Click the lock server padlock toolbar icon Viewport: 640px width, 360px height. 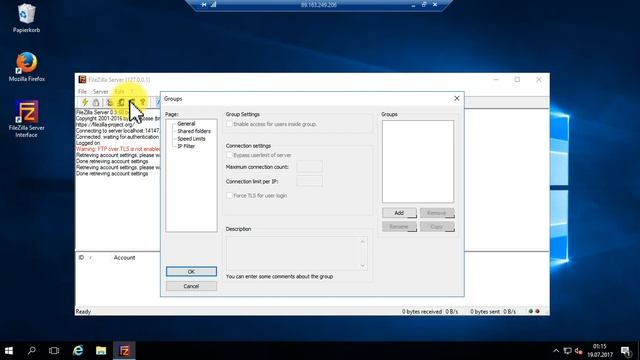point(96,102)
